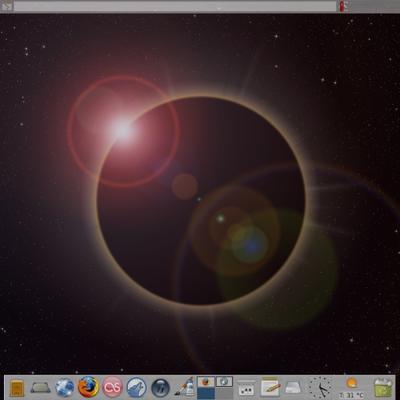This screenshot has width=400, height=400.
Task: Open the pink Last.fm icon
Action: (x=112, y=388)
